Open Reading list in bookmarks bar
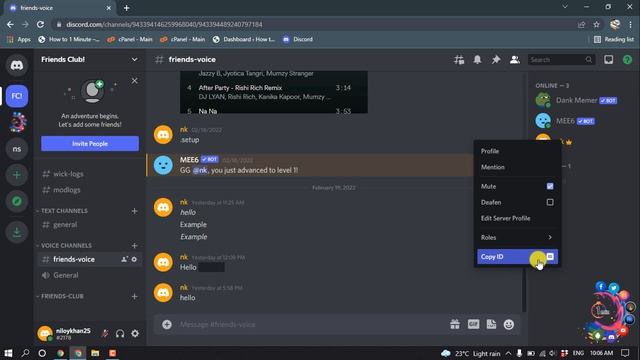Viewport: 640px width, 360px height. pos(614,39)
